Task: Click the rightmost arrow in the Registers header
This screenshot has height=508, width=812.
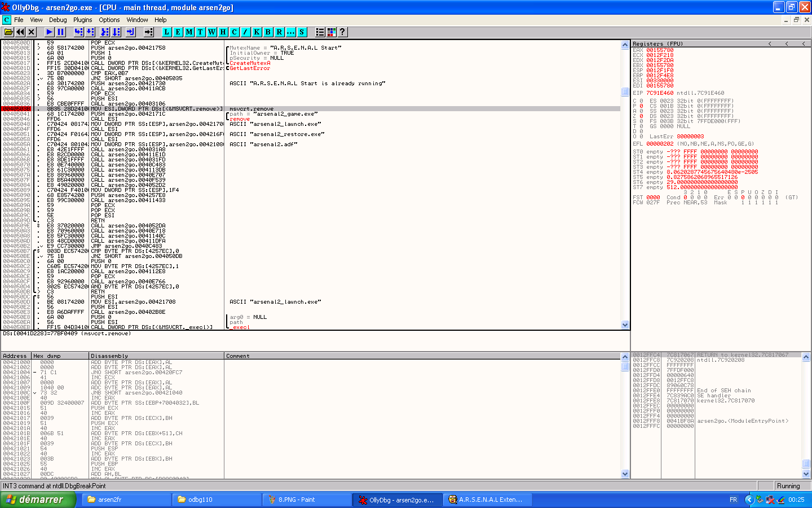Action: coord(804,43)
